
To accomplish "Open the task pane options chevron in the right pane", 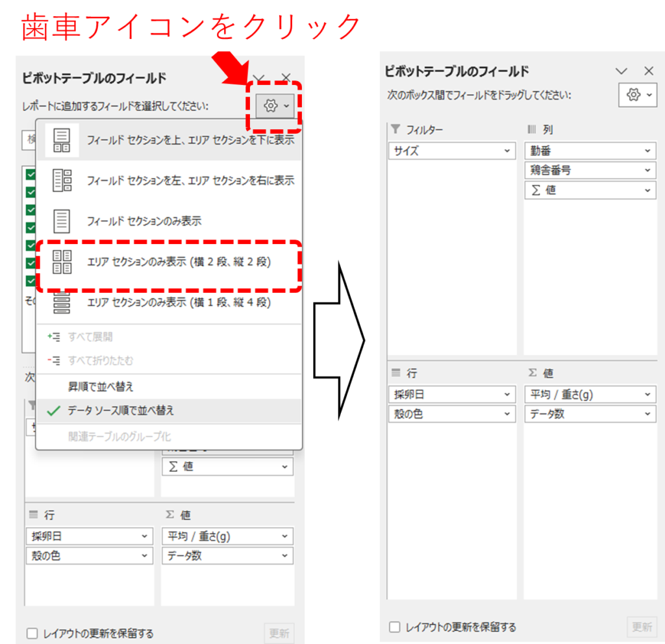I will 621,71.
